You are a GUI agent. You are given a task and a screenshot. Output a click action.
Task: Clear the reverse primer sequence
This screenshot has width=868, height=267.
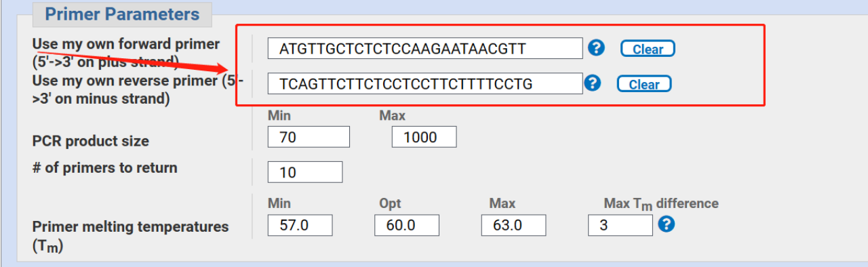click(x=644, y=84)
